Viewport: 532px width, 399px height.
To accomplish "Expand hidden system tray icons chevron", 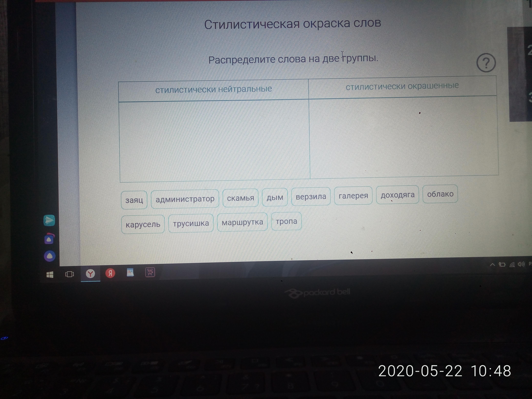I will coord(492,265).
